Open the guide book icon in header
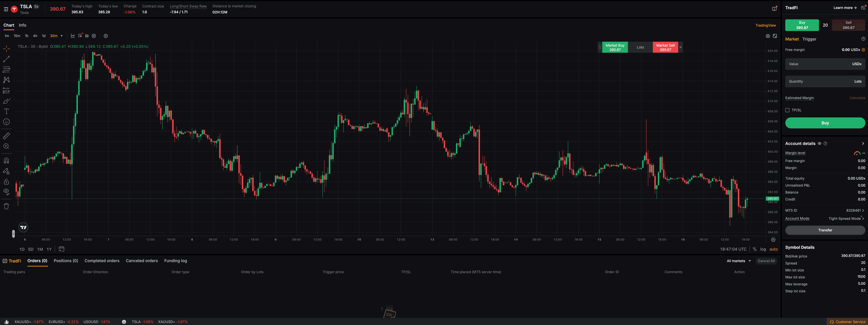868x325 pixels. click(774, 8)
